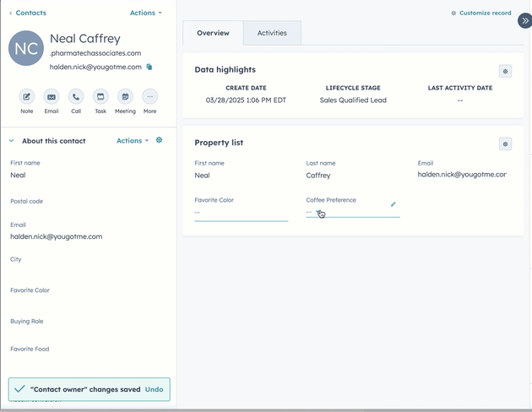Click Sales Qualified Lead lifecycle value

353,100
